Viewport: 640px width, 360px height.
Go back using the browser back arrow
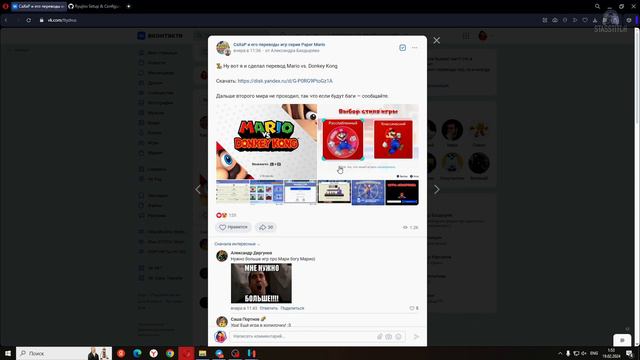(x=6, y=20)
